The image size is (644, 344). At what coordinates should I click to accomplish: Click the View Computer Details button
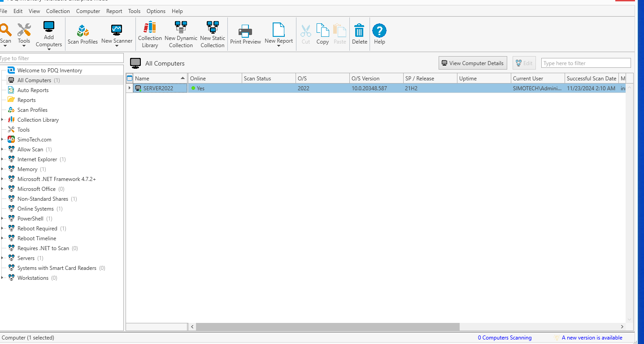click(473, 63)
